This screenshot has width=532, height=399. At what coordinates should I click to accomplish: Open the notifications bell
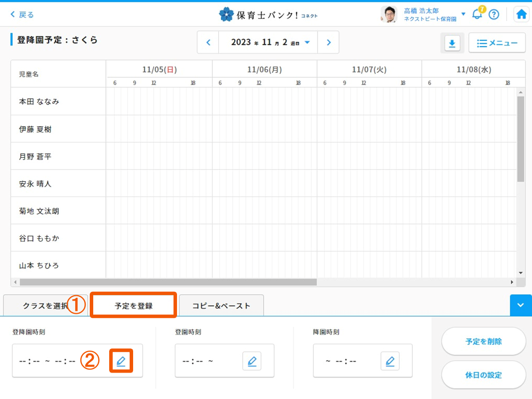(x=477, y=14)
